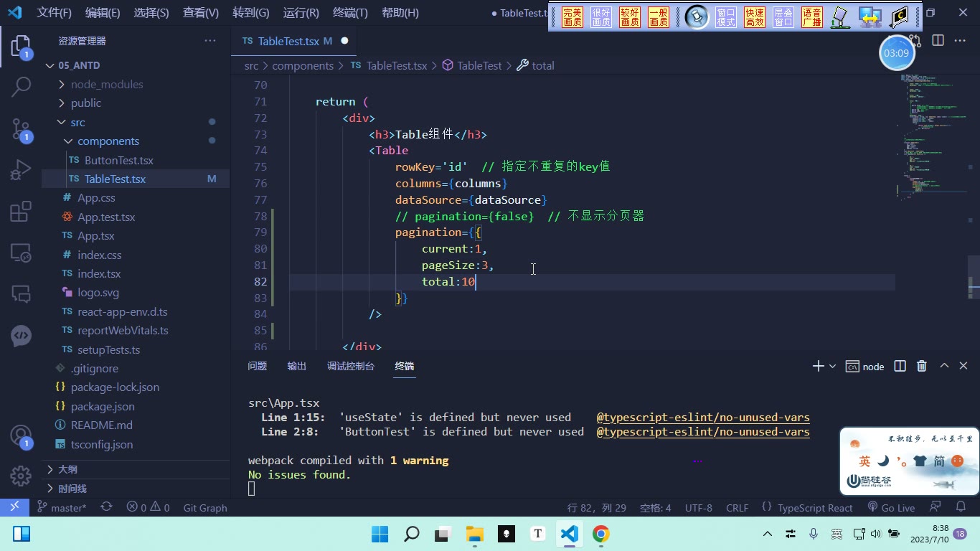Image resolution: width=980 pixels, height=551 pixels.
Task: Switch to 输出 panel tab
Action: (x=297, y=366)
